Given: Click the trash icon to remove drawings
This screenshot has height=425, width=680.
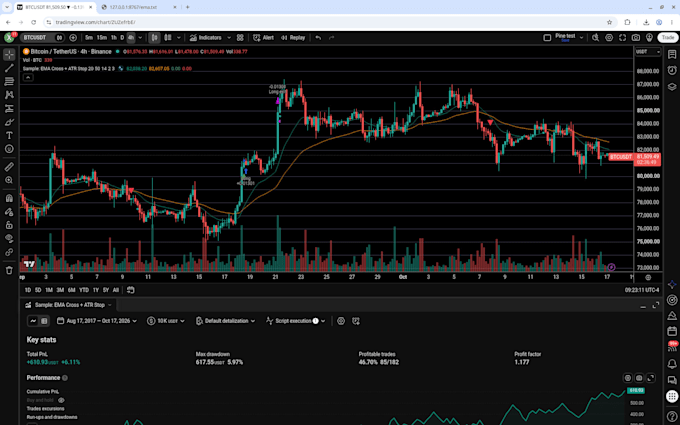Looking at the screenshot, I should point(9,271).
